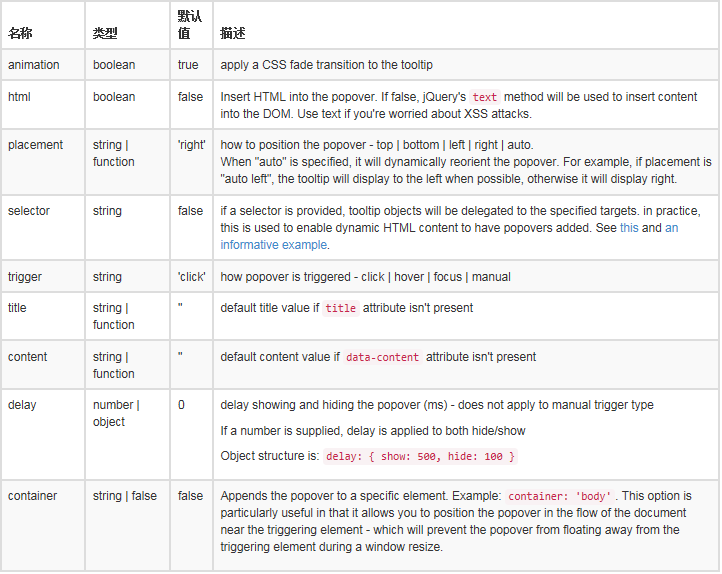The height and width of the screenshot is (574, 722).
Task: Click the 'container' option name cell
Action: (33, 496)
